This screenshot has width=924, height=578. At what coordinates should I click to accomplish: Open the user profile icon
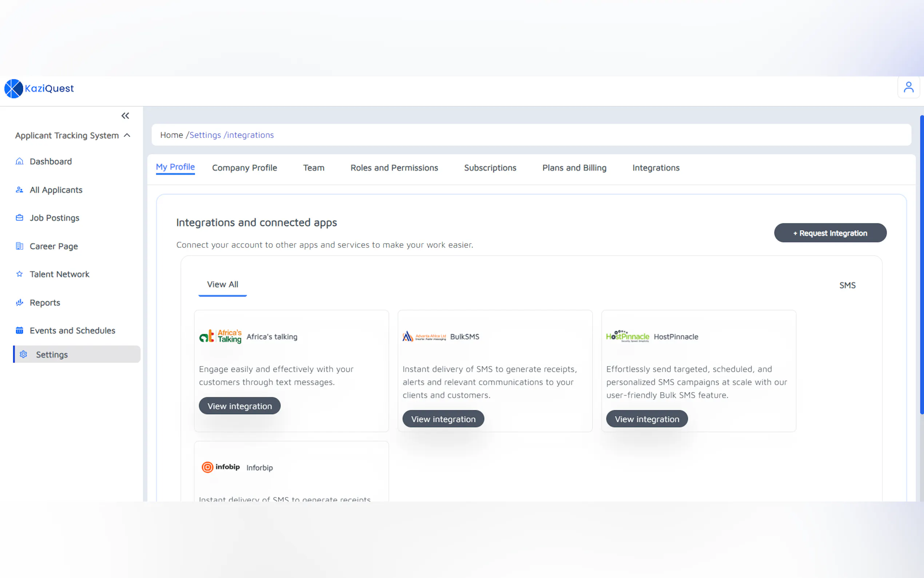[908, 88]
